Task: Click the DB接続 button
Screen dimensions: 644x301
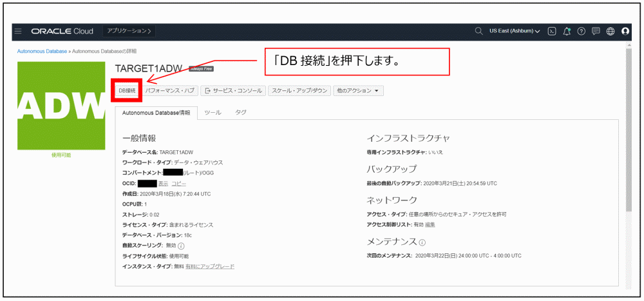Action: point(127,90)
